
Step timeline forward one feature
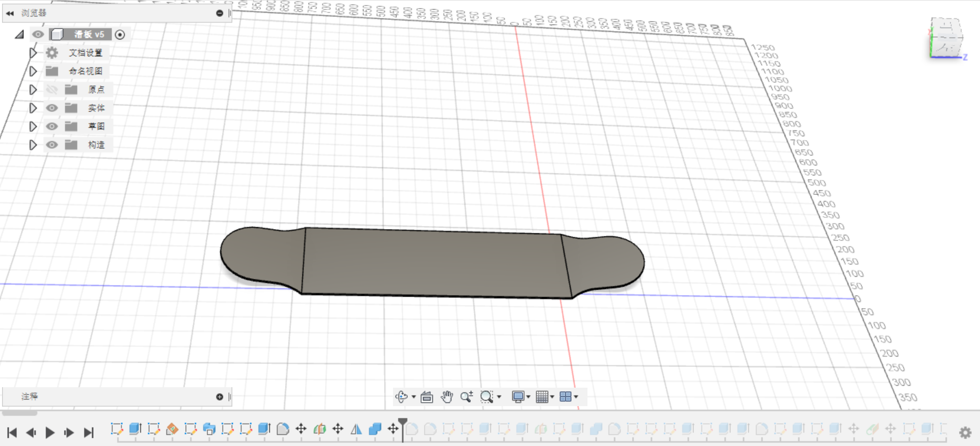[x=69, y=433]
